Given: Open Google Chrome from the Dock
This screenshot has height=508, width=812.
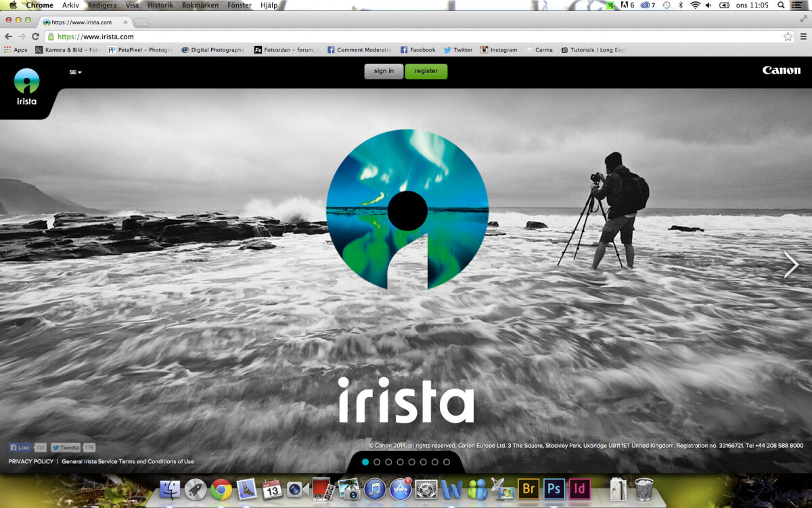Looking at the screenshot, I should (x=221, y=488).
